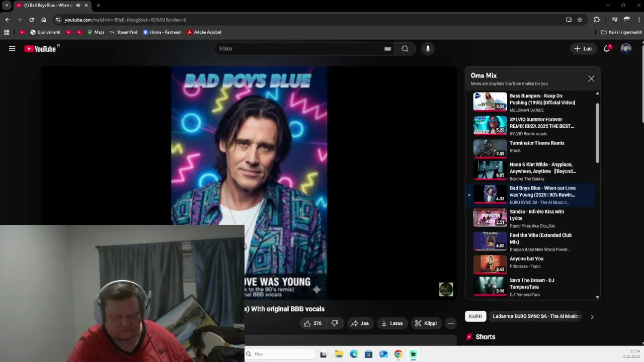Open the StreamYard bookmark

coord(123,32)
